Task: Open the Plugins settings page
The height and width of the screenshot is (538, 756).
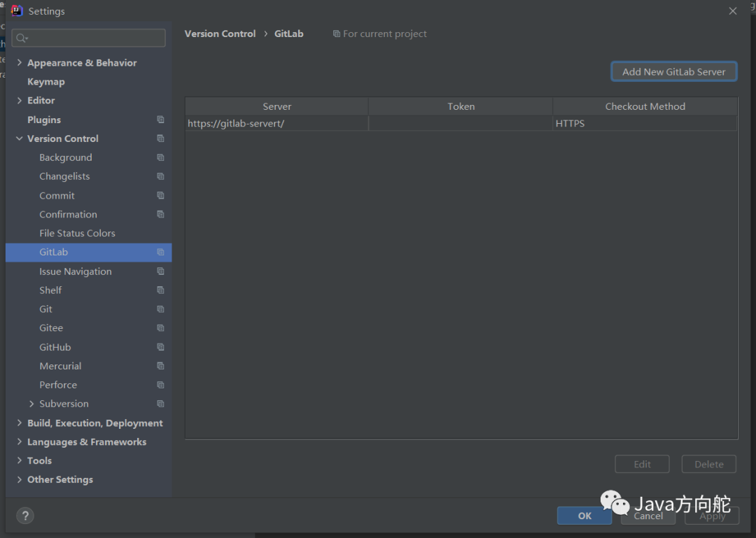Action: coord(44,120)
